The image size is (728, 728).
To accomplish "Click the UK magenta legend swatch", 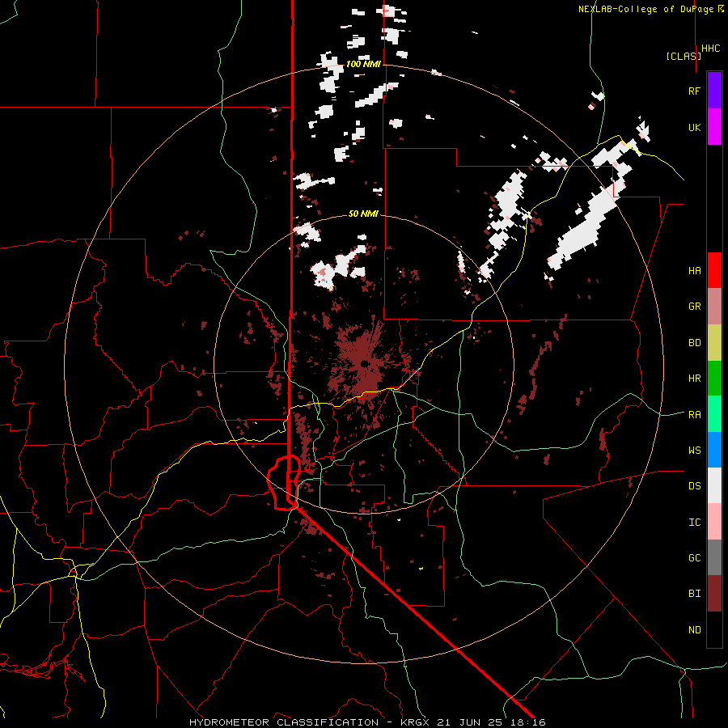I will 714,127.
